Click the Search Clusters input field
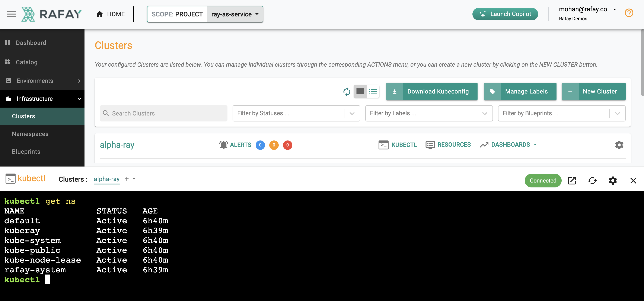This screenshot has height=301, width=644. pyautogui.click(x=163, y=113)
